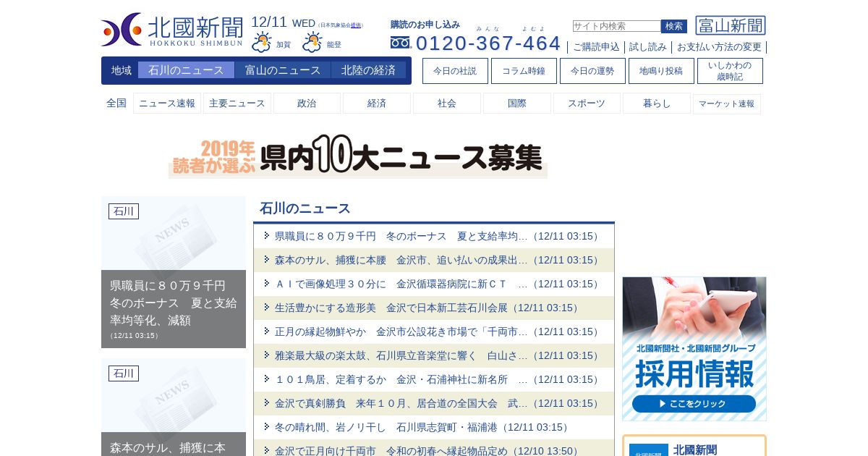The image size is (868, 456).
Task: Click in the site search field
Action: pos(616,26)
